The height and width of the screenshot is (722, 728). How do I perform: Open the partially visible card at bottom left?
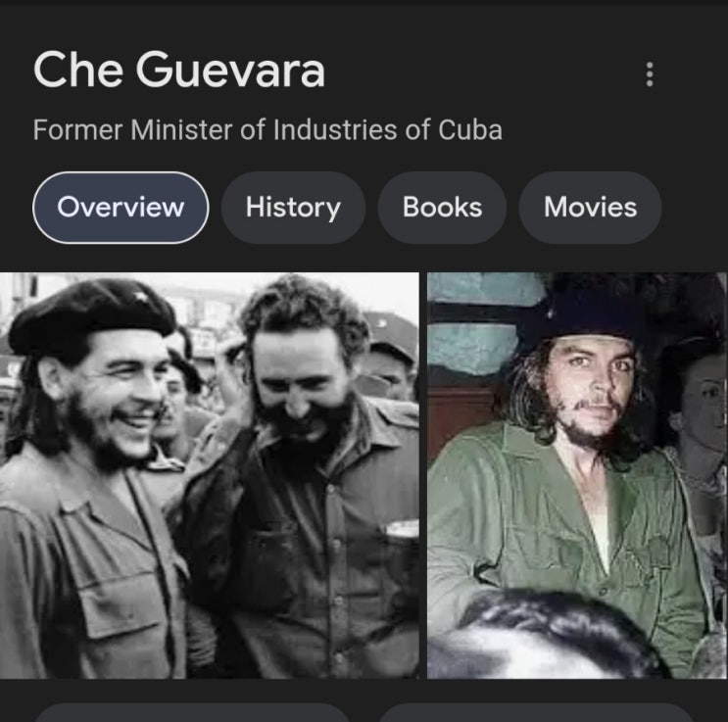point(192,713)
